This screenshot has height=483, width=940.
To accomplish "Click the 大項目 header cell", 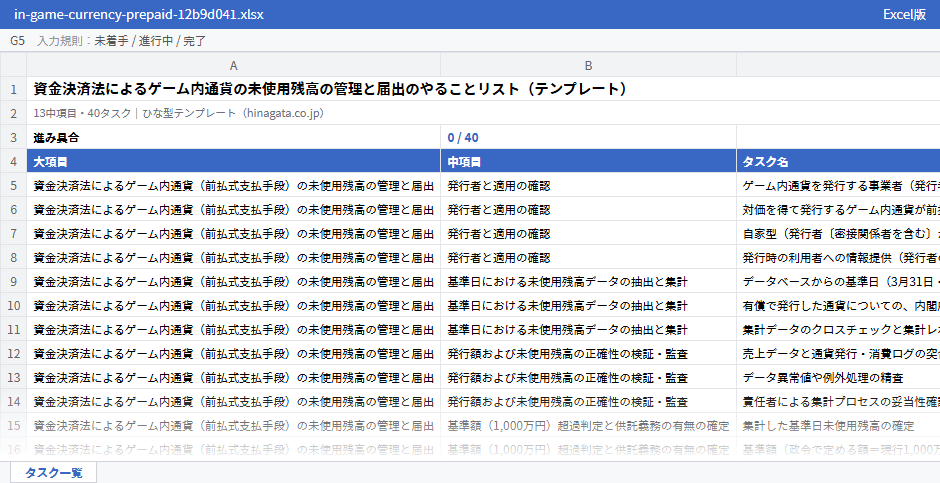I will pyautogui.click(x=234, y=161).
